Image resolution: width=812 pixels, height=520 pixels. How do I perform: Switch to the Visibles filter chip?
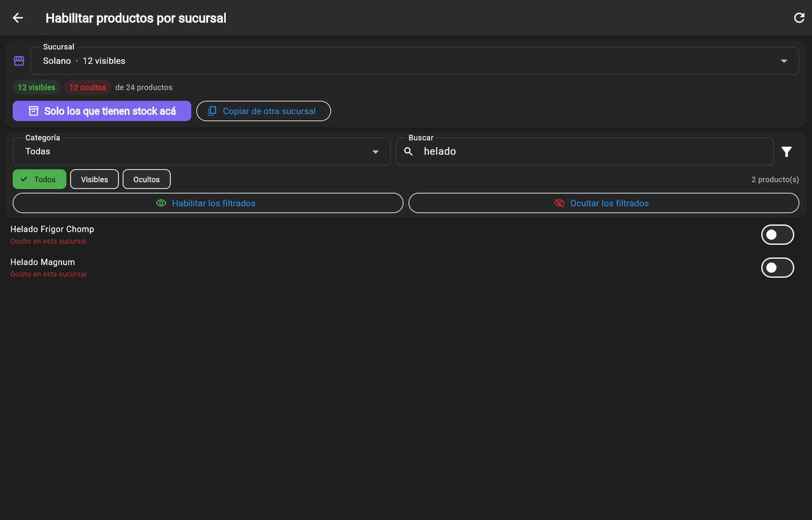95,179
